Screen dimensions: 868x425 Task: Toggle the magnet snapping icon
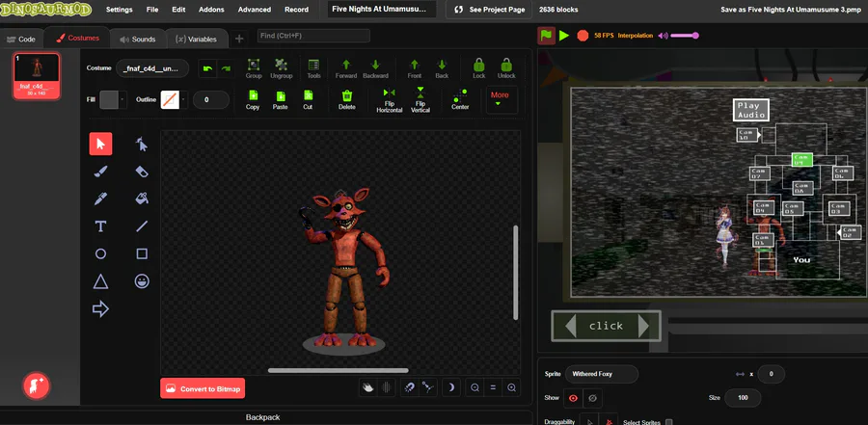tap(409, 388)
